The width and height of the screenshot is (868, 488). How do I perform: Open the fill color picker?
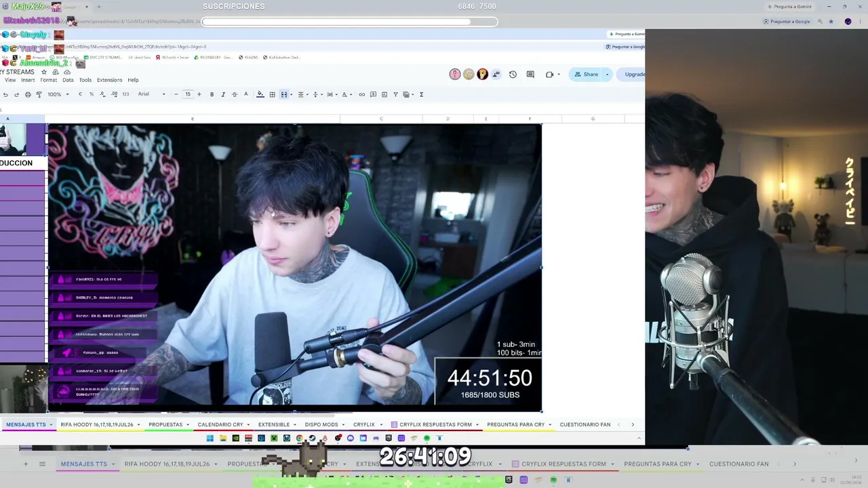point(260,94)
